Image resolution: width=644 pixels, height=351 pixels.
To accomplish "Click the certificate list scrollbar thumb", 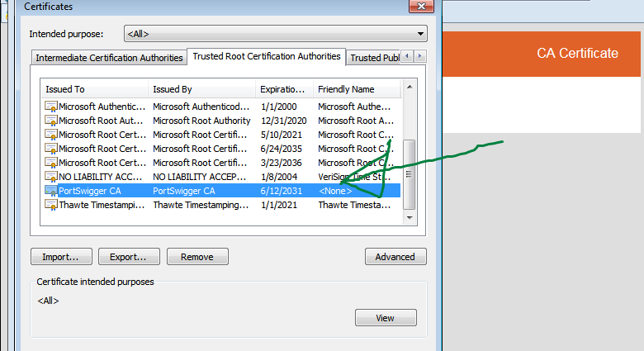I will point(410,174).
